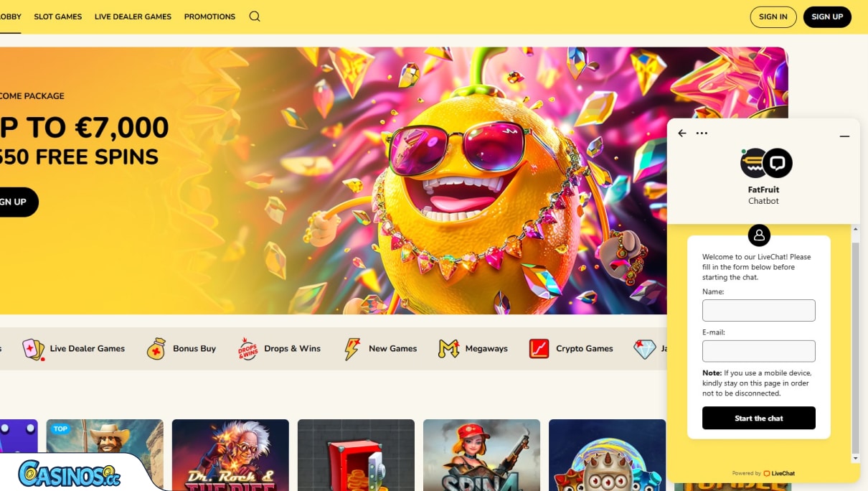Click the Megaways M icon
Screen dimensions: 868x491
pyautogui.click(x=448, y=349)
